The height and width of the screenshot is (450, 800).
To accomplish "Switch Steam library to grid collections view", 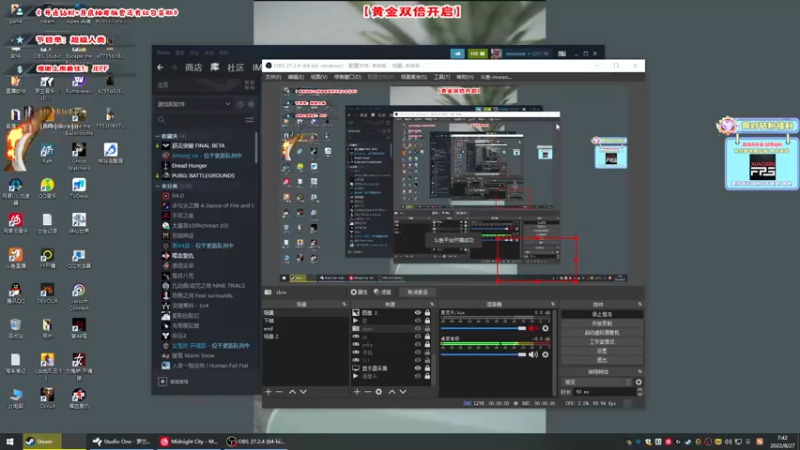I will point(249,85).
